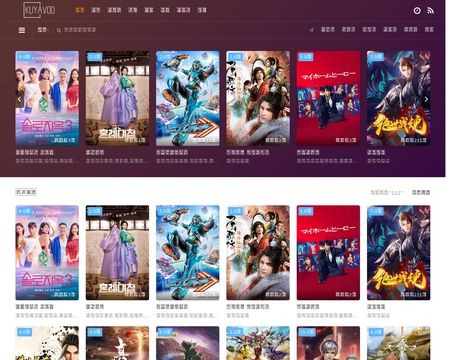Image resolution: width=450 pixels, height=360 pixels.
Task: Click the carousel previous arrow
Action: [19, 99]
